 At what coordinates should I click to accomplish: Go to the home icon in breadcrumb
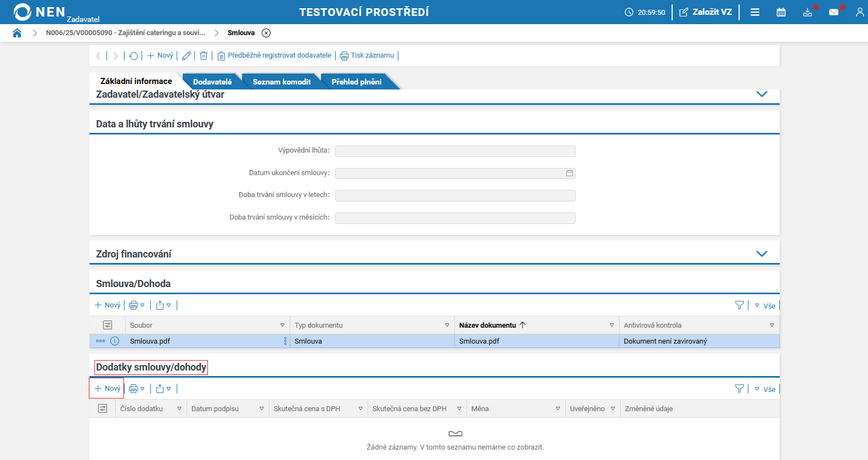click(17, 33)
